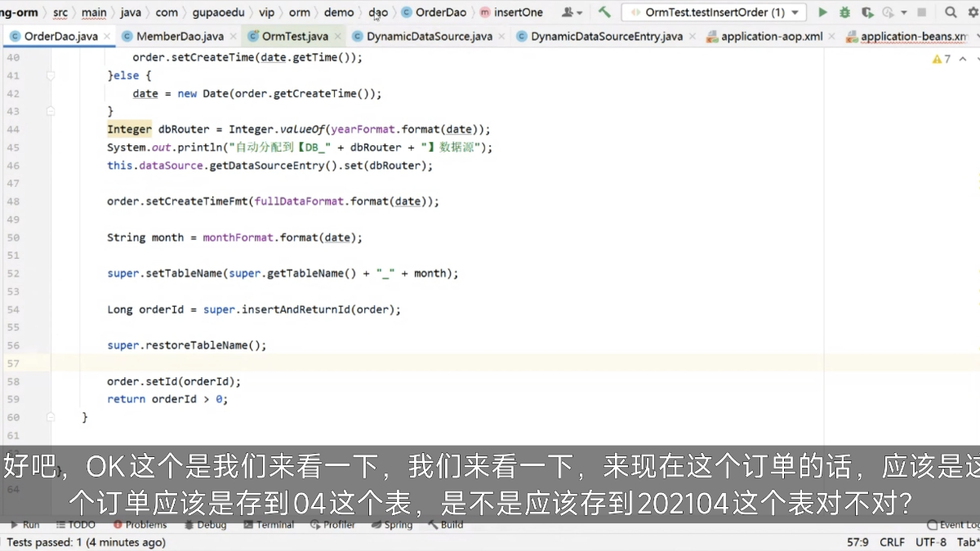The image size is (980, 551).
Task: Change UTF-8 file encoding setting
Action: pyautogui.click(x=931, y=542)
